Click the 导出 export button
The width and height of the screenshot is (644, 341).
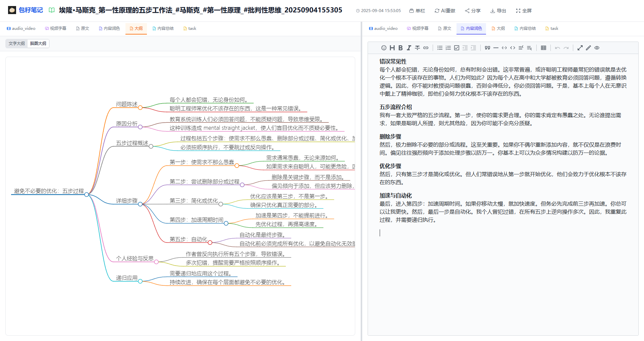coord(498,11)
